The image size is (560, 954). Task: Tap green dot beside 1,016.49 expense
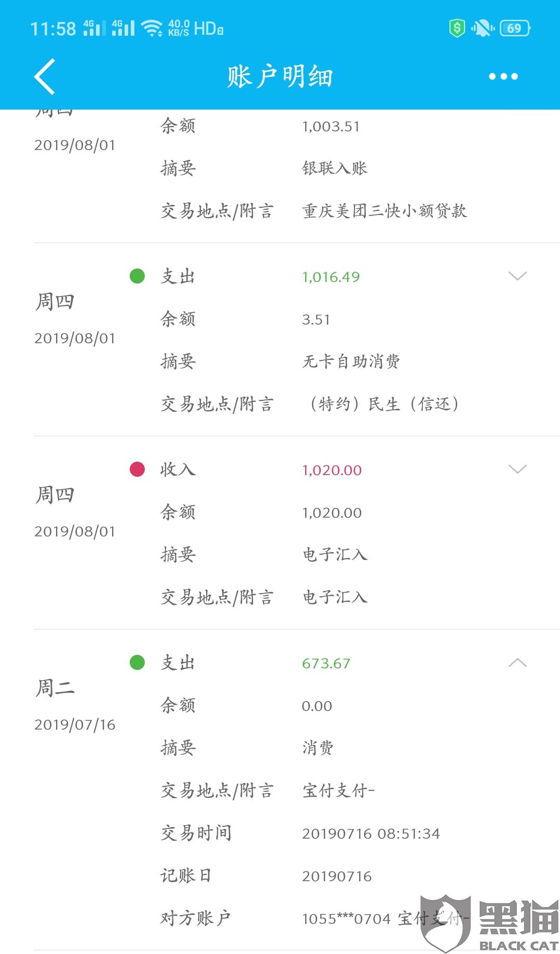tap(137, 276)
